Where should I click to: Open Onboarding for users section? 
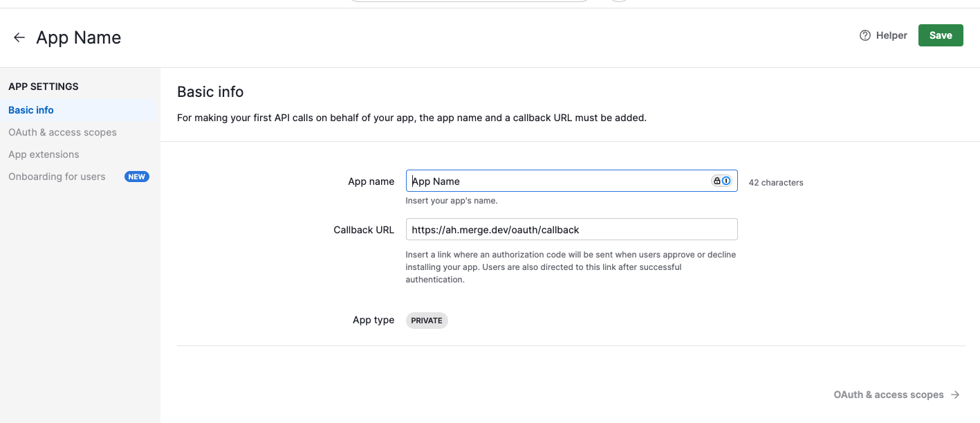[x=57, y=177]
